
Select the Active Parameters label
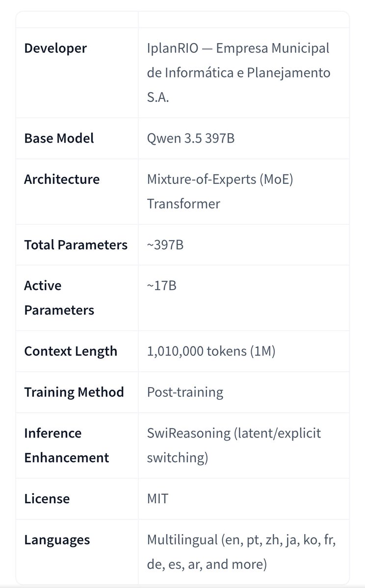59,298
